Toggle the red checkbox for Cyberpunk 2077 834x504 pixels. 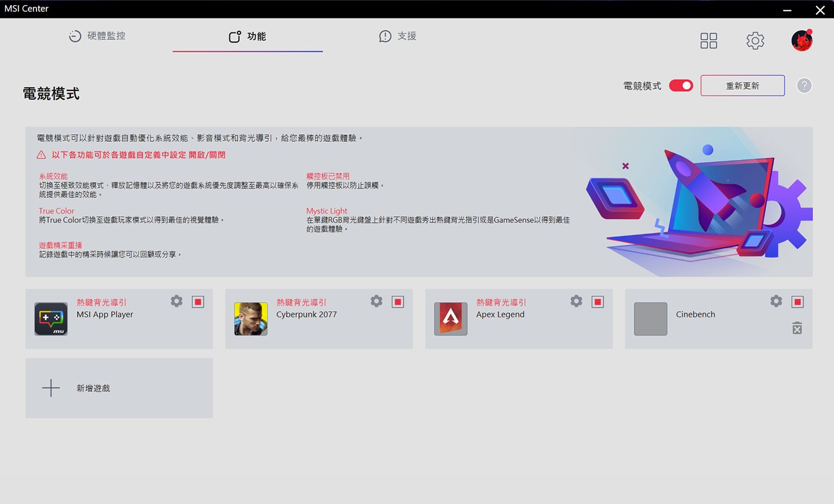point(398,301)
